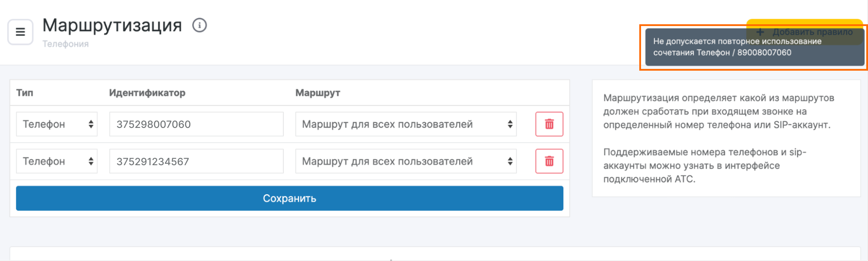The width and height of the screenshot is (868, 261).
Task: Expand Маршрут dropdown for the 375291234567 rule
Action: [x=406, y=161]
